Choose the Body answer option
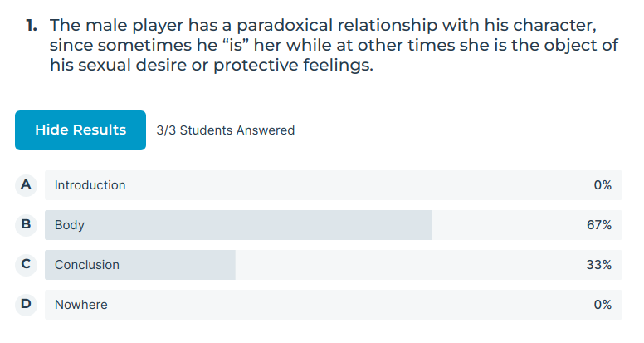 click(334, 225)
